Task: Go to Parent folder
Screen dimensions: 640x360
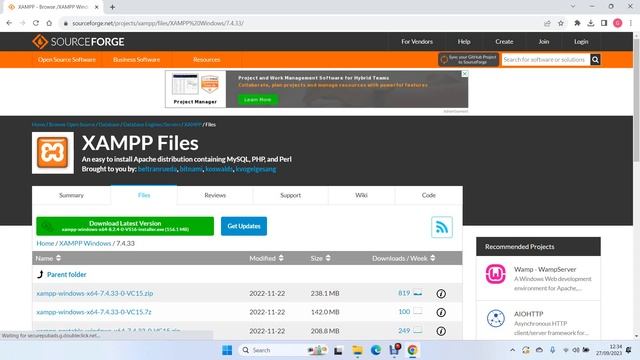Action: (67, 274)
